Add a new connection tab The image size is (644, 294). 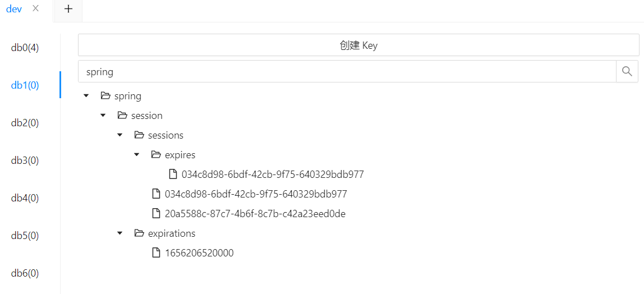(x=68, y=10)
